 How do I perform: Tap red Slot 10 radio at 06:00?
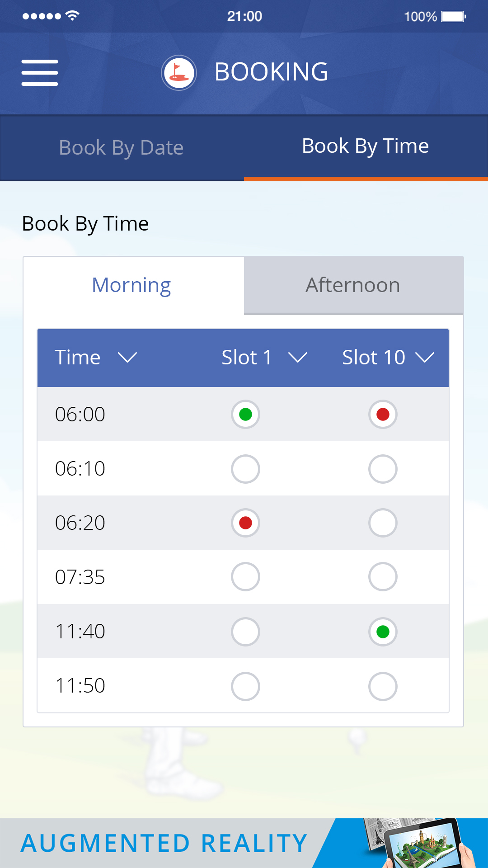(383, 414)
